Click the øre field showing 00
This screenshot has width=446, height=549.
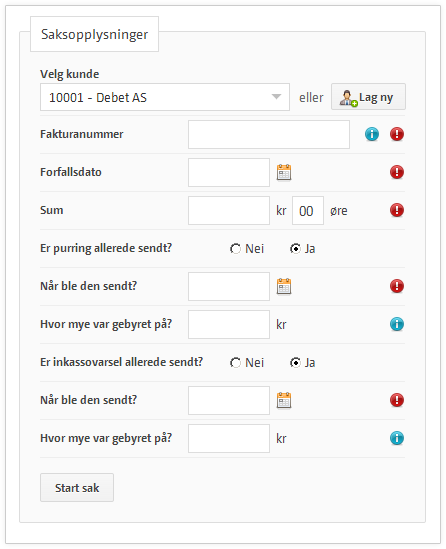[x=308, y=210]
